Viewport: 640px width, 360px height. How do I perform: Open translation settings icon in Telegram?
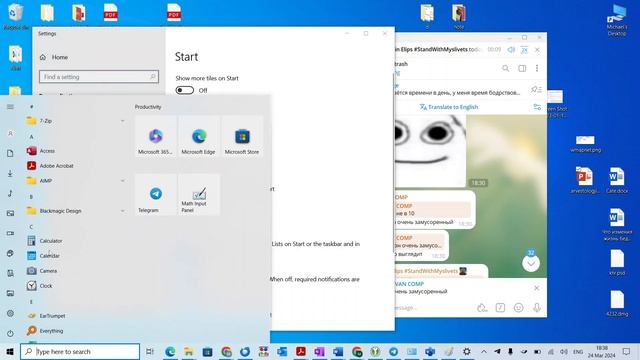(x=537, y=107)
